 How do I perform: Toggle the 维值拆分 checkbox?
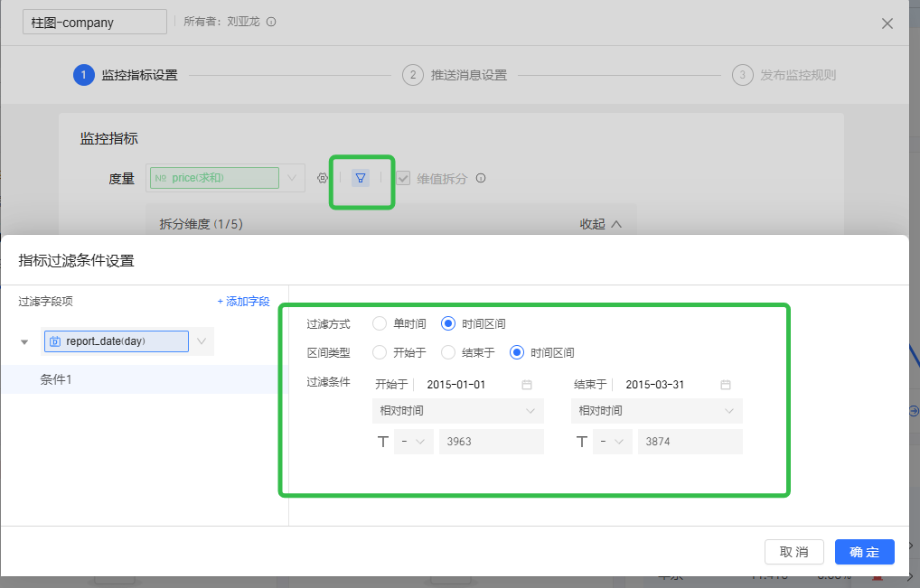[x=403, y=178]
